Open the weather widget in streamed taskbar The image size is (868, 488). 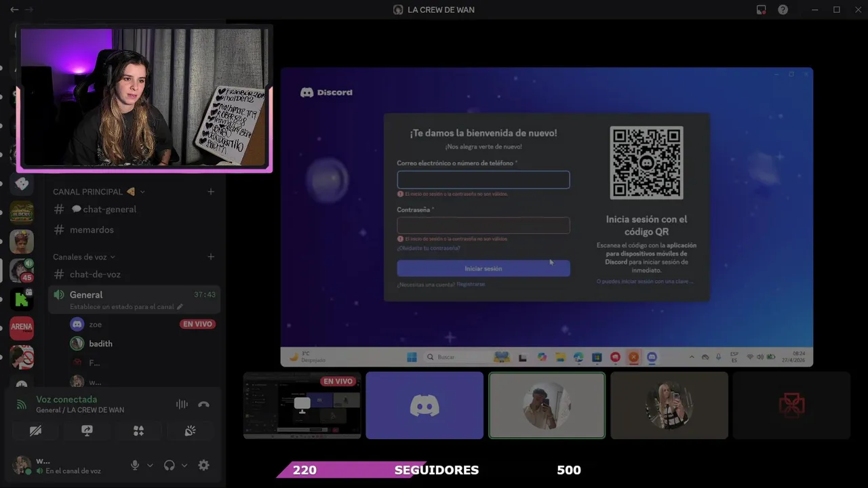click(x=307, y=357)
